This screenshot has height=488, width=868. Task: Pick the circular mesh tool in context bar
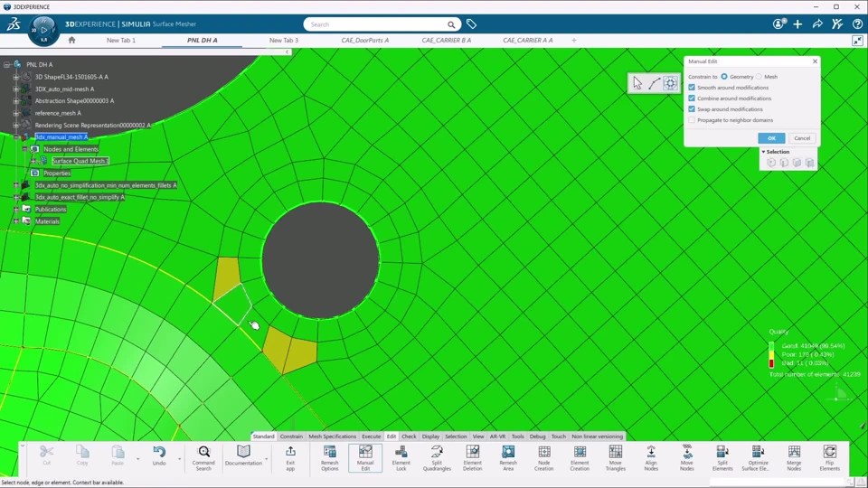click(670, 83)
